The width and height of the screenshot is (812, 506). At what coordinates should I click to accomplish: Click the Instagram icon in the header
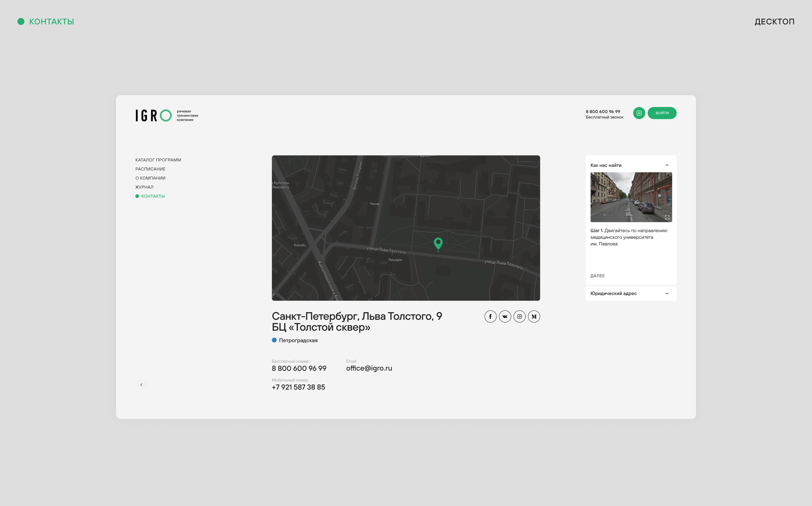[x=639, y=113]
